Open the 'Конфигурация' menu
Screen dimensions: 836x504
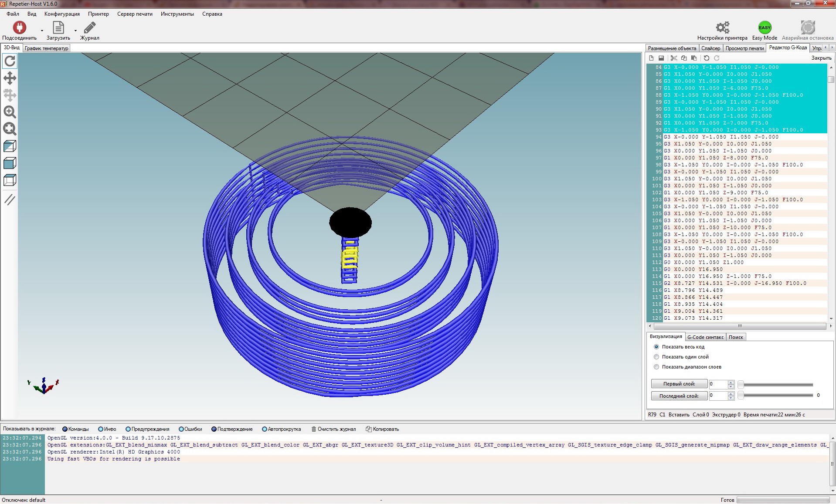click(x=62, y=14)
